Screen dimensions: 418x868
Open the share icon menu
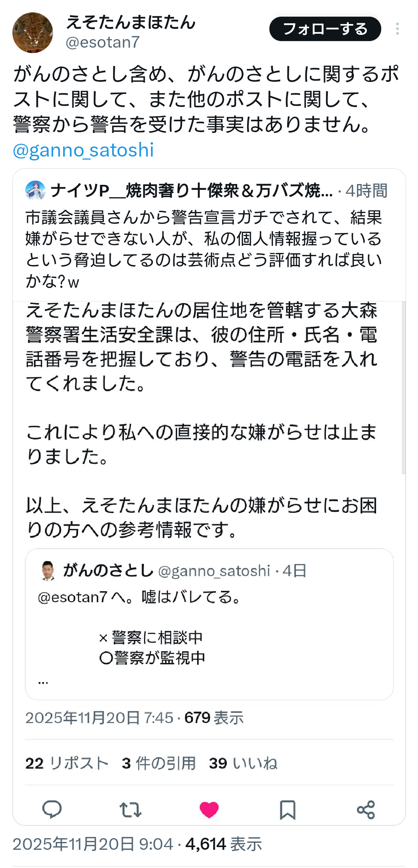click(366, 809)
